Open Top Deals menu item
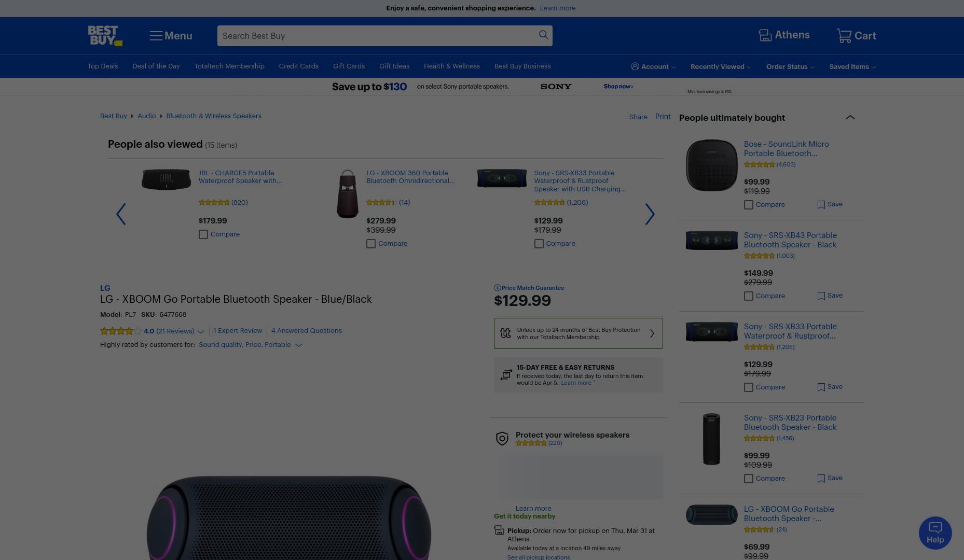 pos(103,66)
